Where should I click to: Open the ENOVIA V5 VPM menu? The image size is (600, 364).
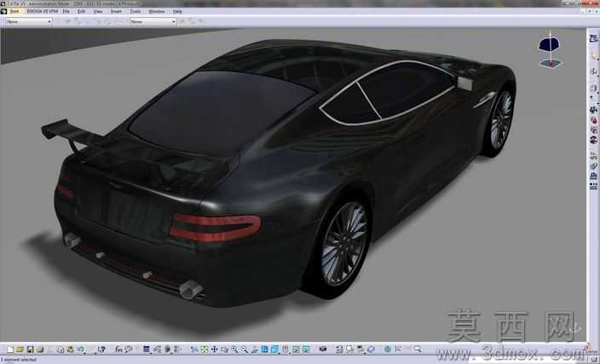[42, 11]
